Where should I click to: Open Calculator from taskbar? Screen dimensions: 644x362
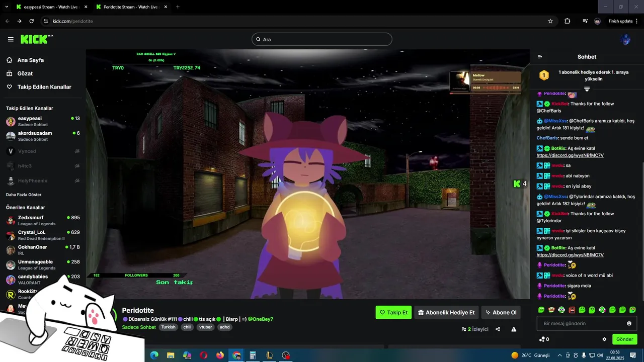[253, 355]
